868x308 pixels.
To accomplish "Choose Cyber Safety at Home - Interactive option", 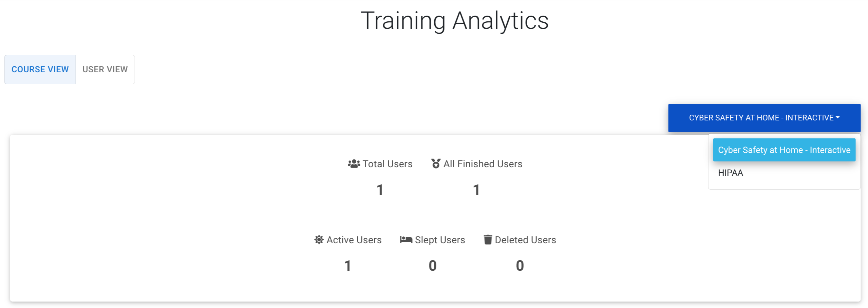I will 784,150.
